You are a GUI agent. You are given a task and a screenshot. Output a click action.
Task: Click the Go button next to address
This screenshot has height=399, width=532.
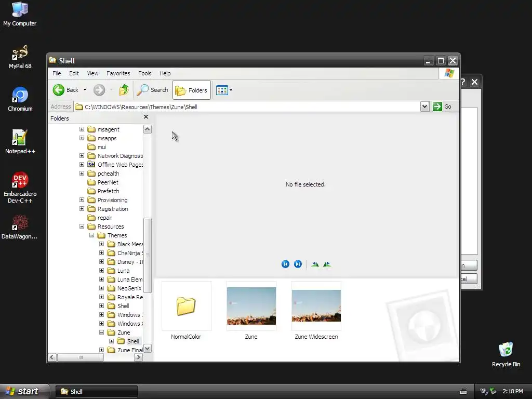443,107
